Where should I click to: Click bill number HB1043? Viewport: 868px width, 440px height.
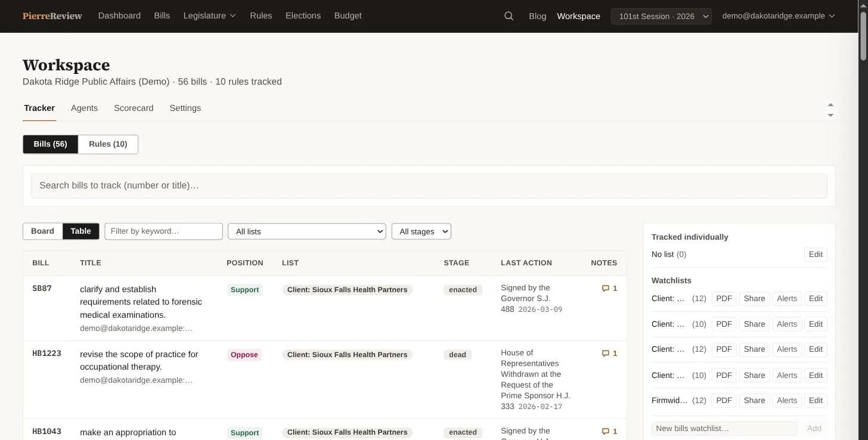46,432
